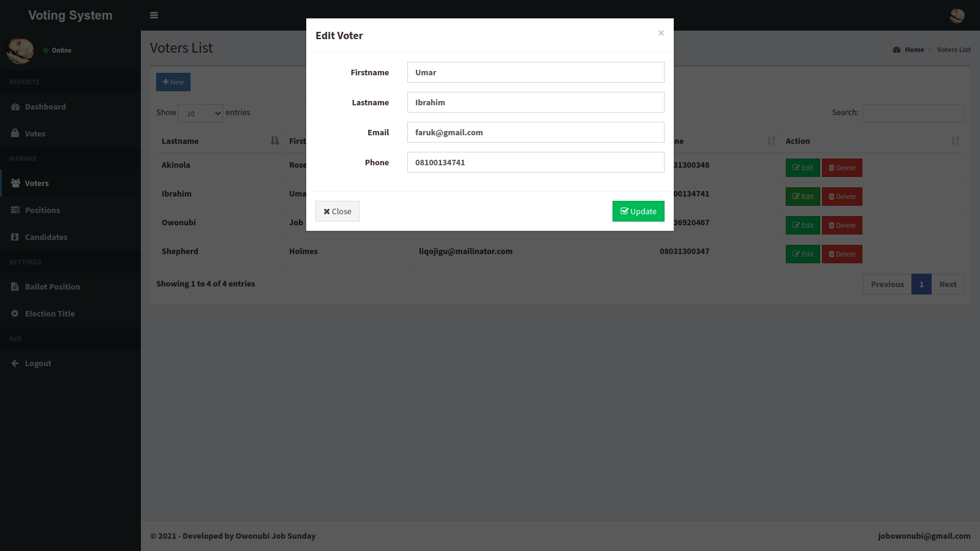Click the Ballot Position document icon
980x551 pixels.
point(15,287)
